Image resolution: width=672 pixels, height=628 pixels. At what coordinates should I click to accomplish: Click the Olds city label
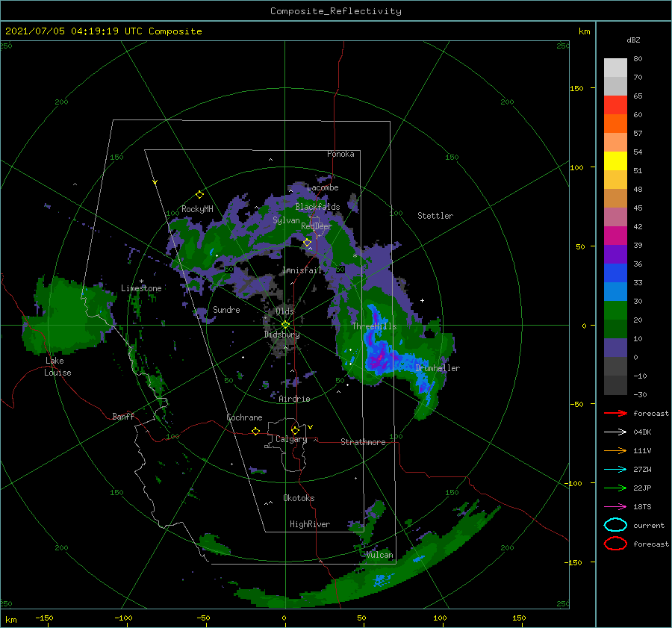pos(284,311)
